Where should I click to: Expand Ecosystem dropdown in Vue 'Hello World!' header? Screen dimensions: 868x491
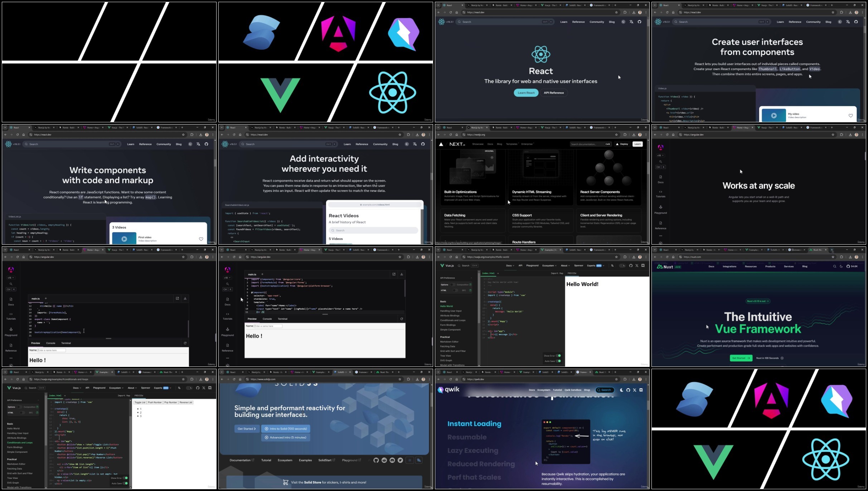point(549,266)
